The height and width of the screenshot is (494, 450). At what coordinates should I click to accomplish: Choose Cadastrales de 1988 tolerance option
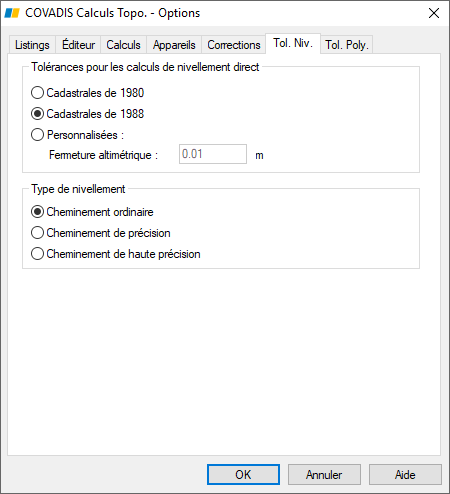(37, 114)
